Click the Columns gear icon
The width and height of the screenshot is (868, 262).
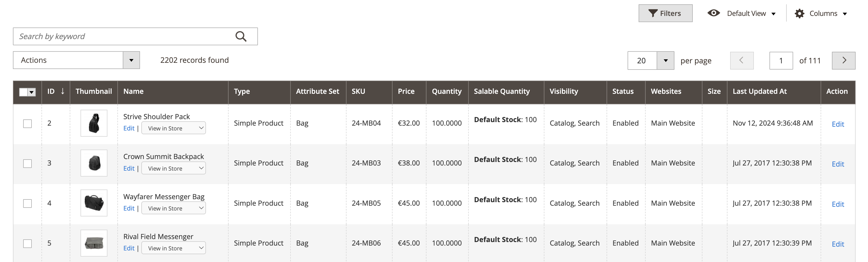click(799, 13)
